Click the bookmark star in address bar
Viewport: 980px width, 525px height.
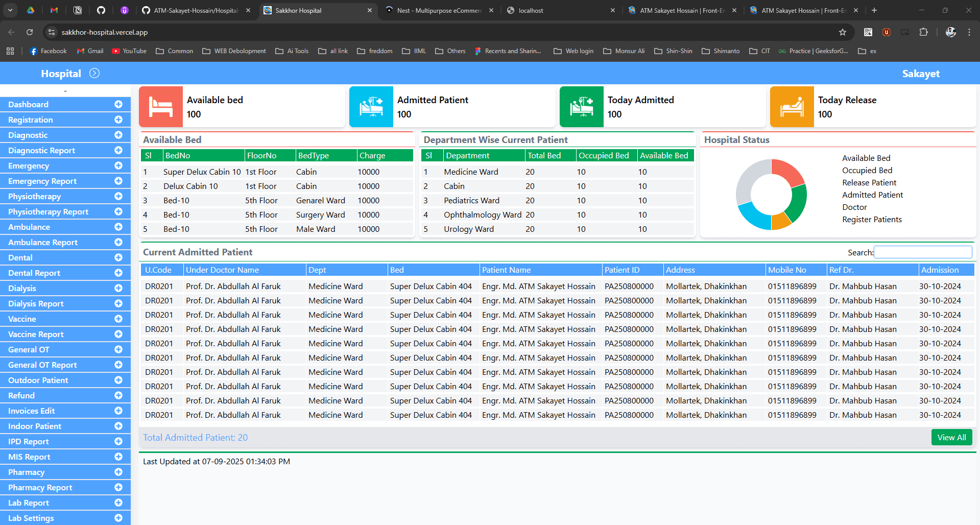843,32
